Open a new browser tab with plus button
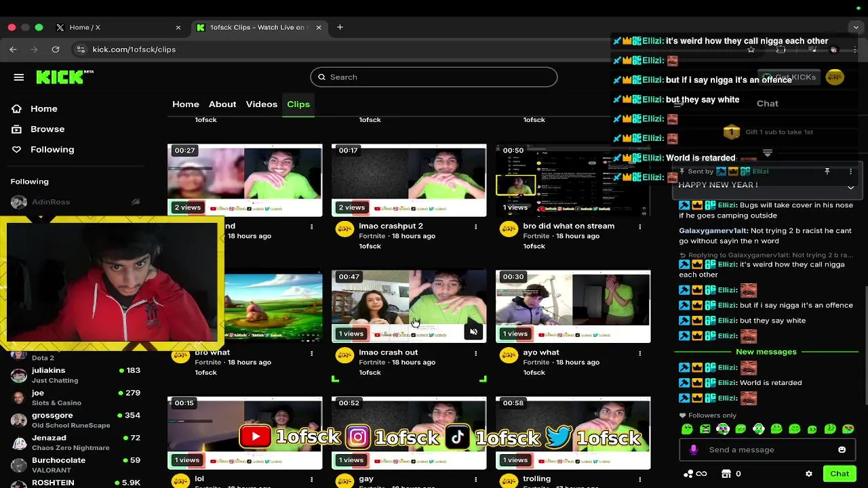This screenshot has height=488, width=868. [x=340, y=27]
